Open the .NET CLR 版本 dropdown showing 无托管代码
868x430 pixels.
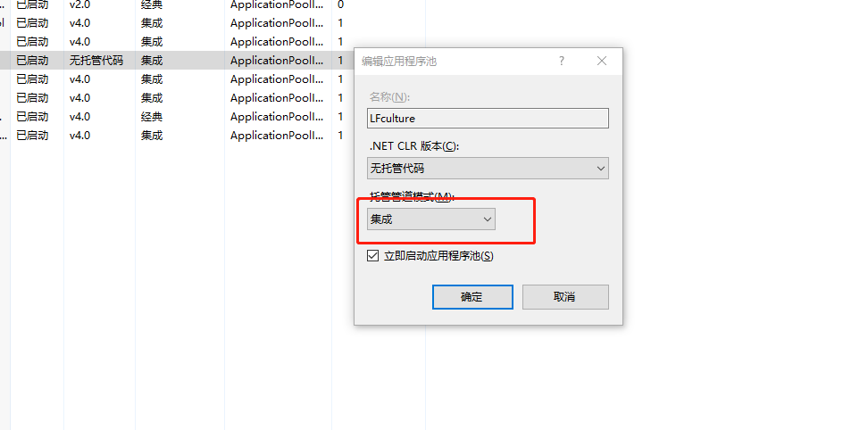pyautogui.click(x=488, y=168)
